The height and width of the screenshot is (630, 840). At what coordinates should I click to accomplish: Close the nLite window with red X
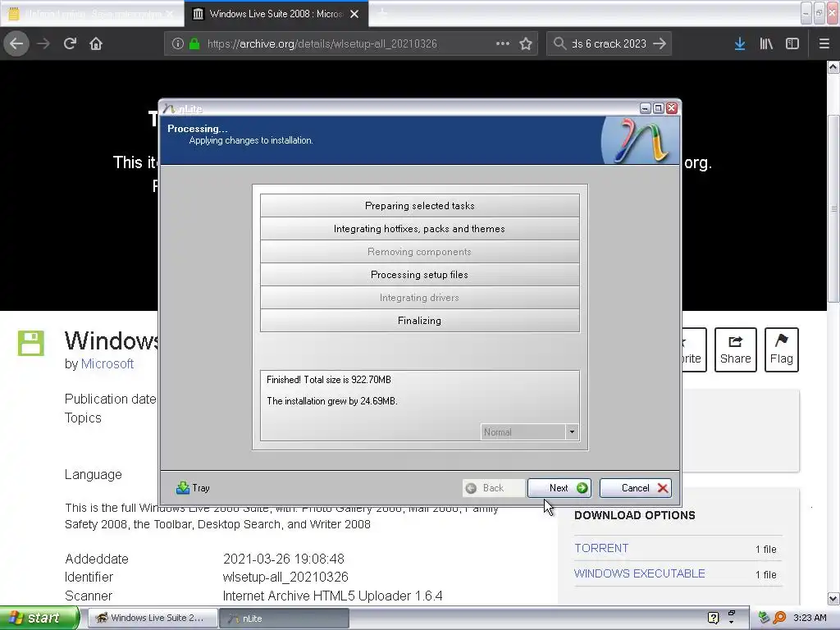click(671, 108)
